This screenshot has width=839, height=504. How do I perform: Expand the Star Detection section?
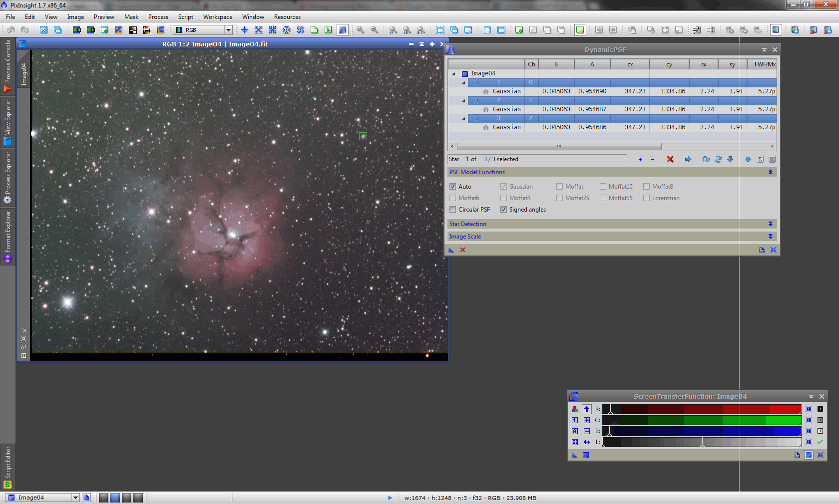tap(770, 224)
